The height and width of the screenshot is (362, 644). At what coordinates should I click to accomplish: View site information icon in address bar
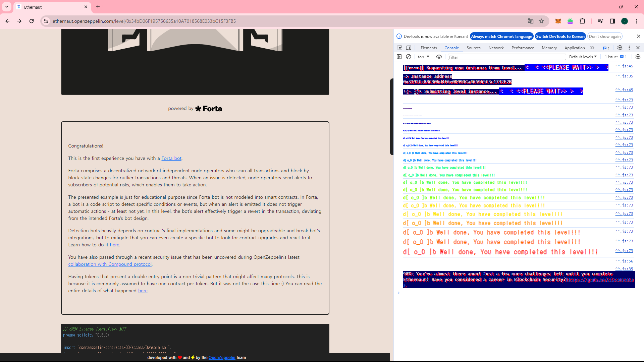click(46, 21)
